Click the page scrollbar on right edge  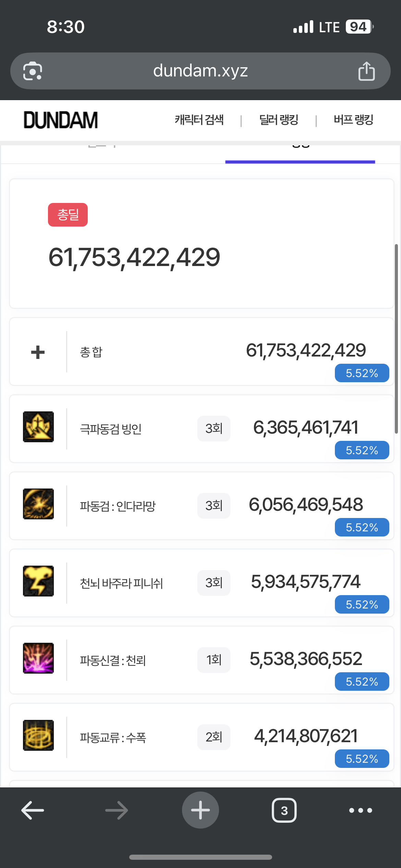[396, 339]
